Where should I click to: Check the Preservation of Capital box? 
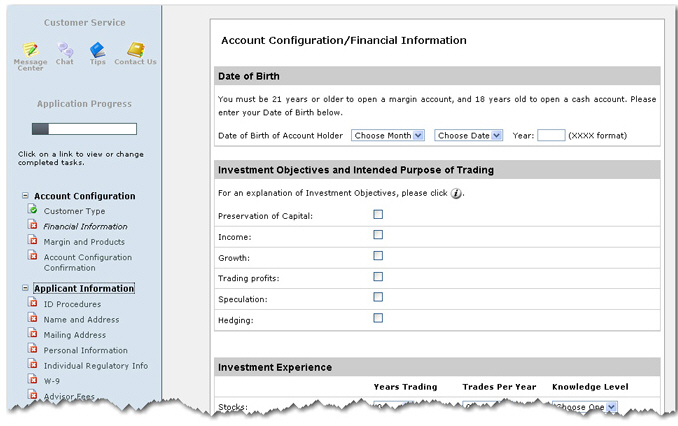click(x=378, y=214)
